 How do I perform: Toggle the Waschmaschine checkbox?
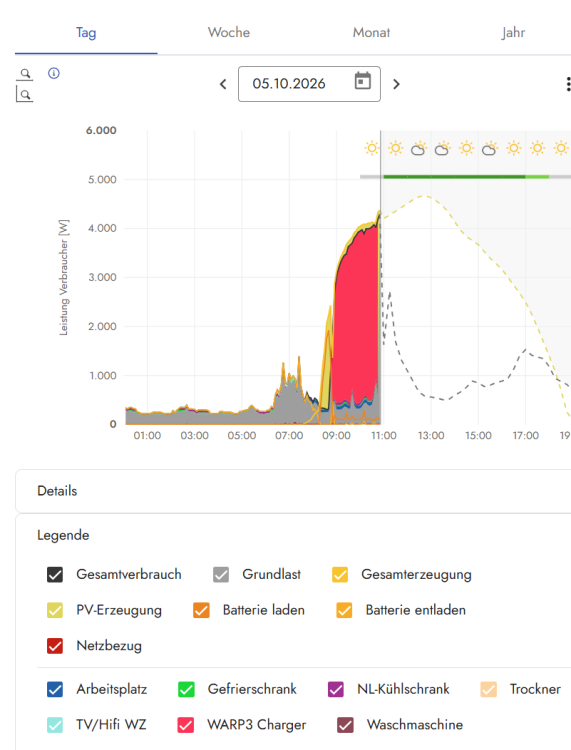(345, 725)
